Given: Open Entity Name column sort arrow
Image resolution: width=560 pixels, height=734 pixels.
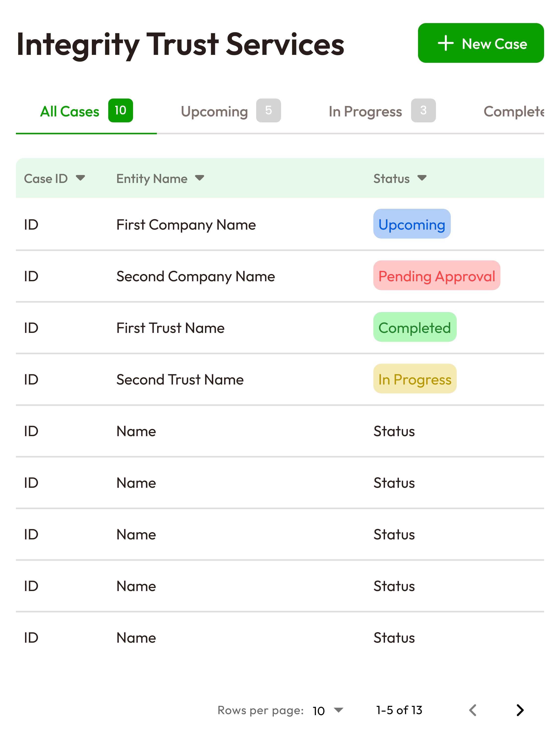Looking at the screenshot, I should click(200, 178).
